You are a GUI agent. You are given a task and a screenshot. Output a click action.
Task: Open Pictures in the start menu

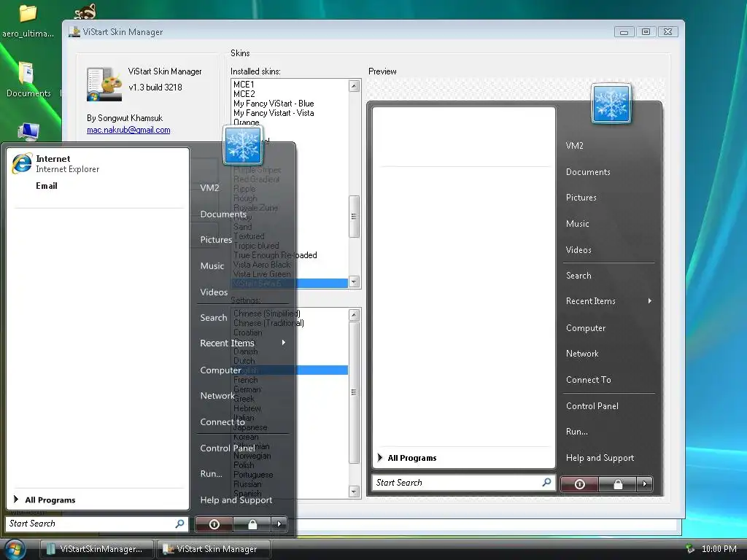tap(216, 239)
